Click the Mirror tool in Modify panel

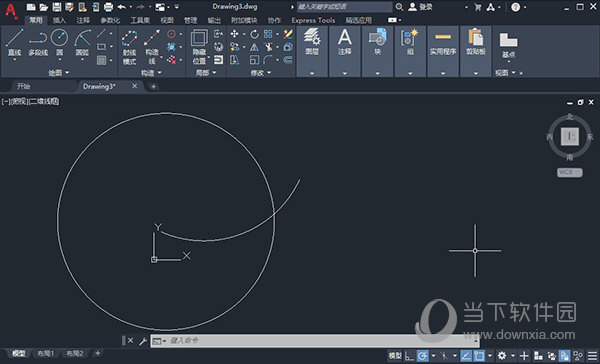[254, 47]
